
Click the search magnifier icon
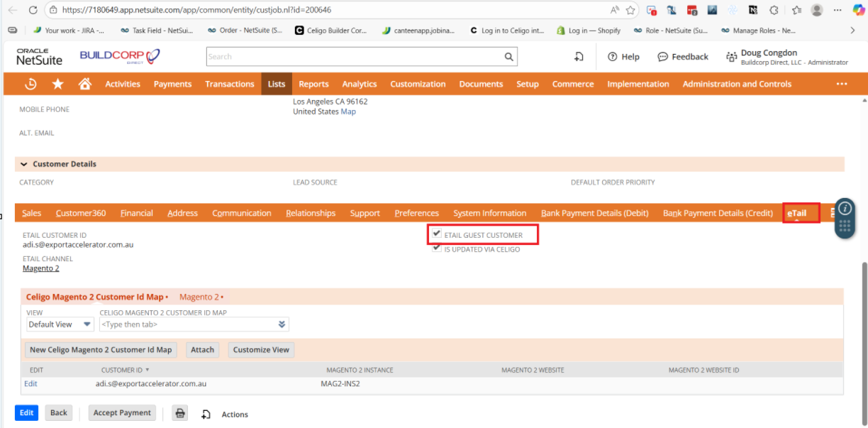(508, 57)
